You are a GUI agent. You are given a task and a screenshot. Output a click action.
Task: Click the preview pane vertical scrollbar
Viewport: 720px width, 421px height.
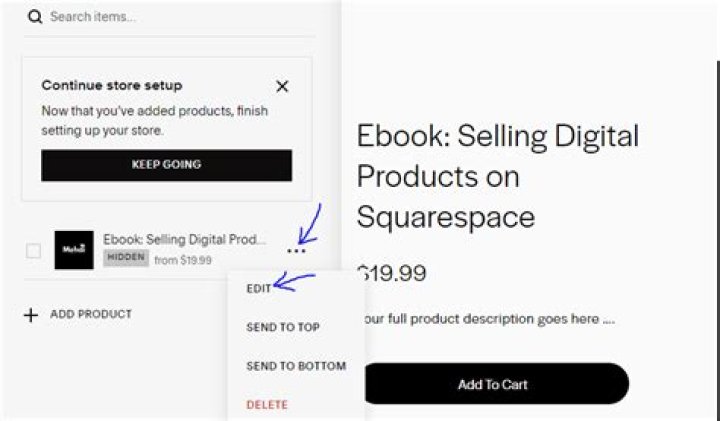718,239
